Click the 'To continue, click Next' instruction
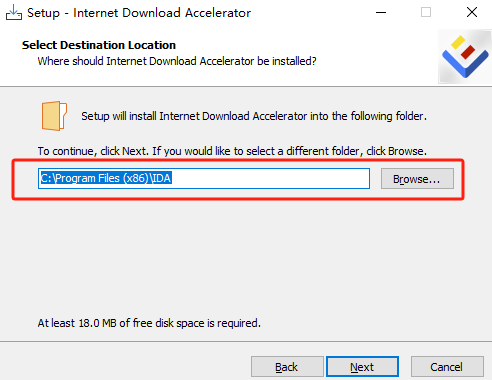492x380 pixels. coord(232,151)
